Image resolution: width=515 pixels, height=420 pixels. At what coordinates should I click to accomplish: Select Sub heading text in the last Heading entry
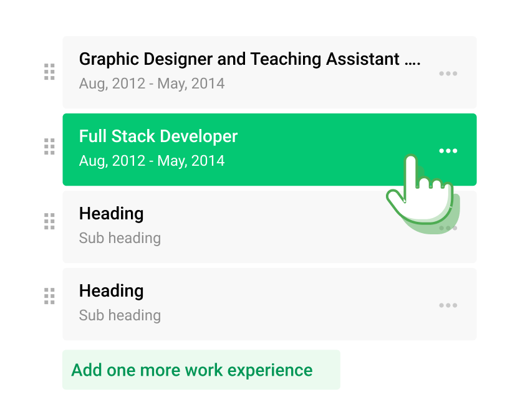pyautogui.click(x=120, y=315)
